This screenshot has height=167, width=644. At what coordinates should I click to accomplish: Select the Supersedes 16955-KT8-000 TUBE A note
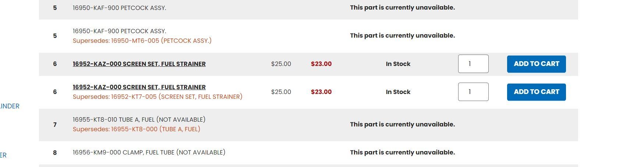click(x=137, y=129)
